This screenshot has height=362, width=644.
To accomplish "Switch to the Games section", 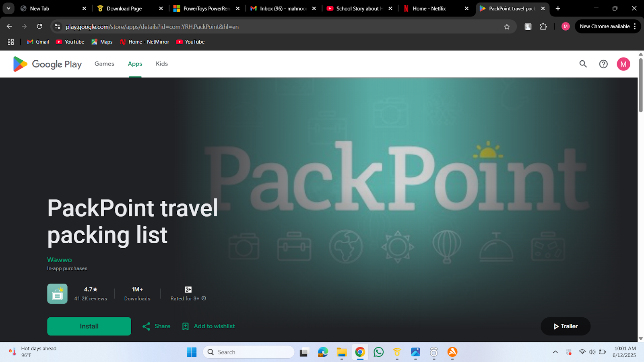I will pos(104,64).
